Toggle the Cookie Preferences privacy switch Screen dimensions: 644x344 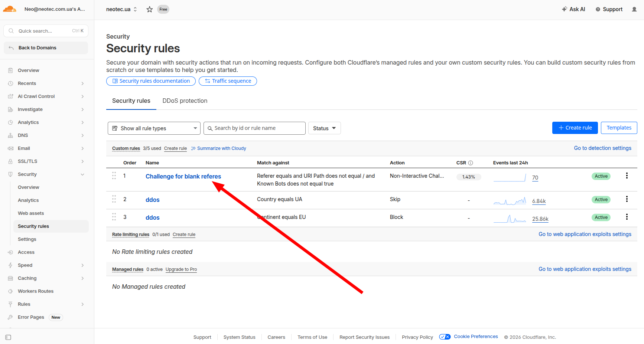coord(445,337)
